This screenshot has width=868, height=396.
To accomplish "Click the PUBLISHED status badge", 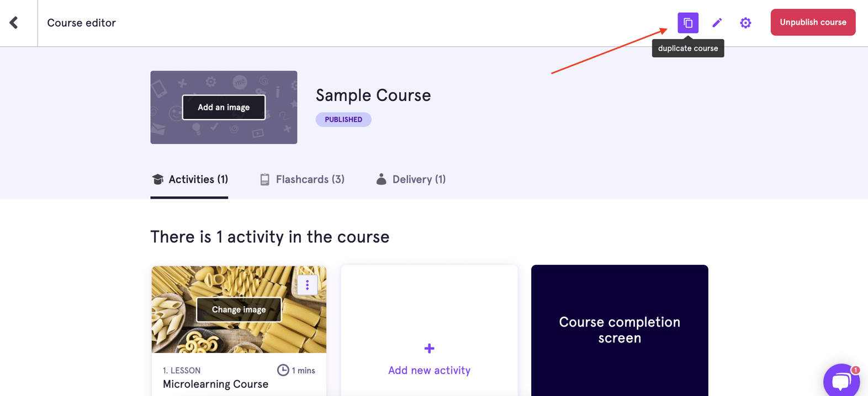I will (x=343, y=120).
